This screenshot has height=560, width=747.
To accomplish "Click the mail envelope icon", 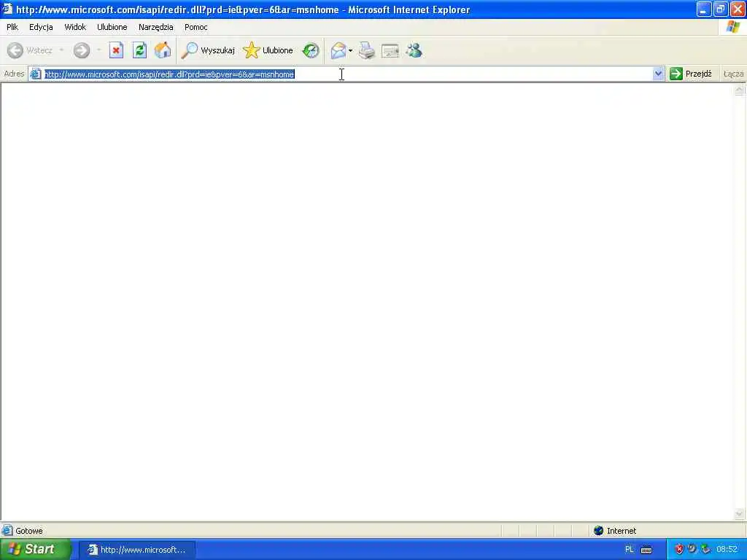I will [338, 50].
